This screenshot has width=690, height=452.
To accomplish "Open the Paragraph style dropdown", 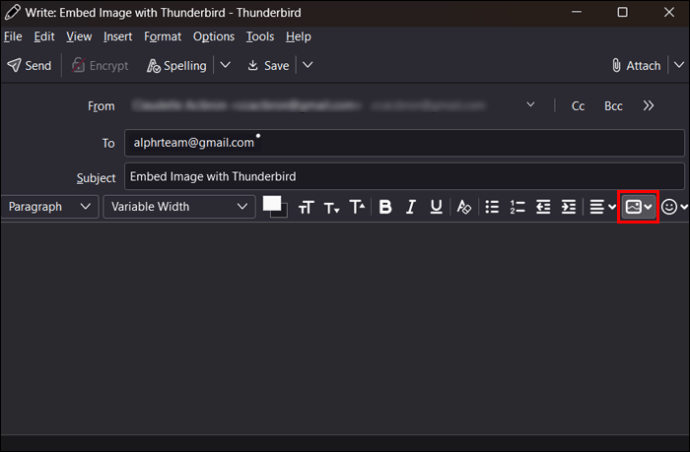I will click(49, 207).
